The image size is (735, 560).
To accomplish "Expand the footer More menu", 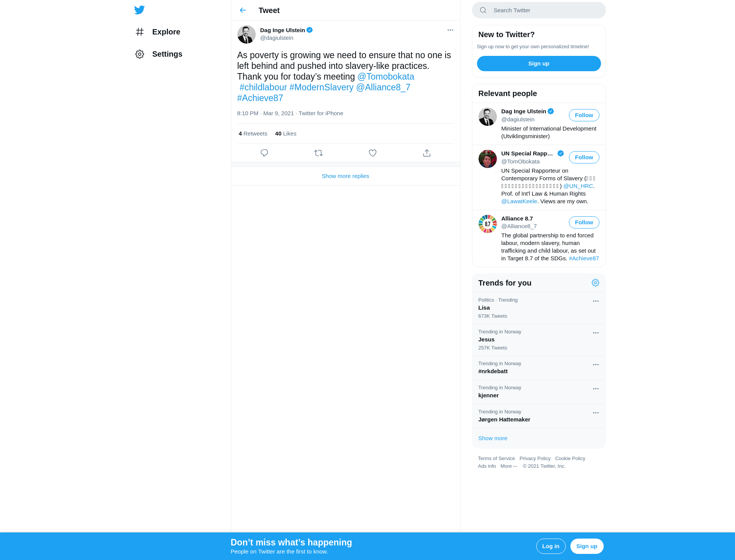I will pyautogui.click(x=509, y=466).
